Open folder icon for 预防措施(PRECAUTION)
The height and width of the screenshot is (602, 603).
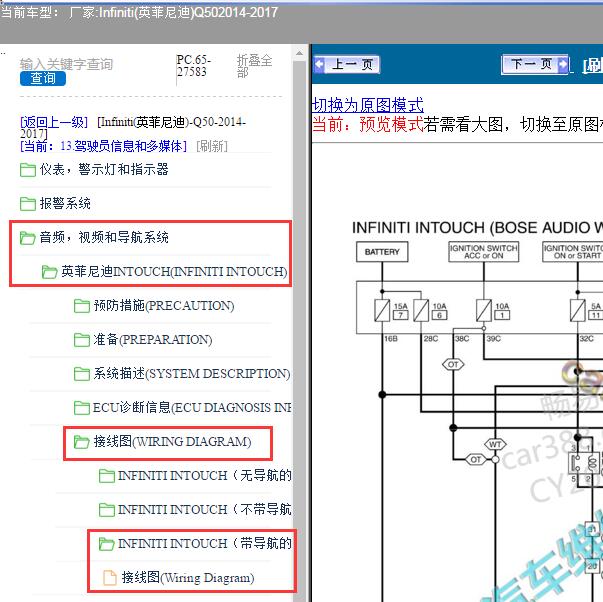click(x=82, y=306)
